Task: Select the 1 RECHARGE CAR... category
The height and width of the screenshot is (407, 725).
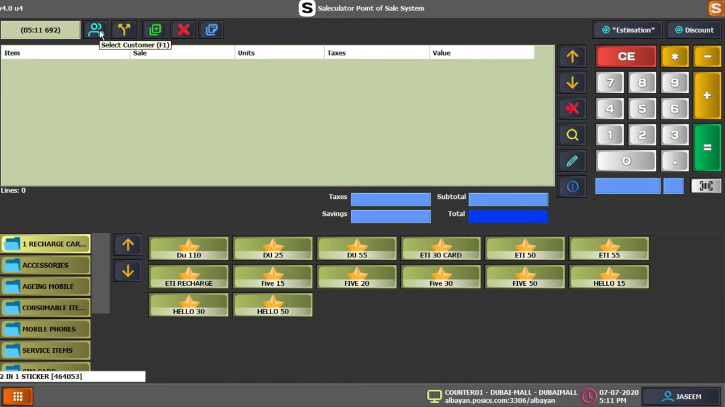Action: click(45, 244)
